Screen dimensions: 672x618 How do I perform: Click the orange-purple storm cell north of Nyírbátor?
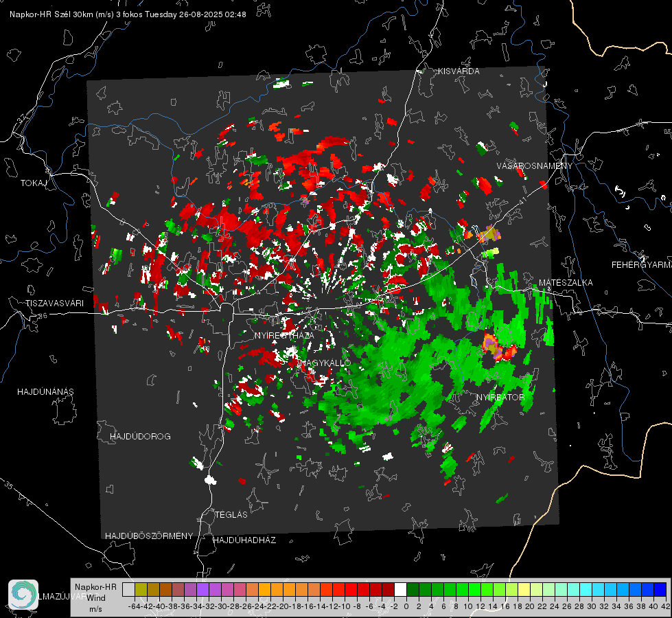499,347
